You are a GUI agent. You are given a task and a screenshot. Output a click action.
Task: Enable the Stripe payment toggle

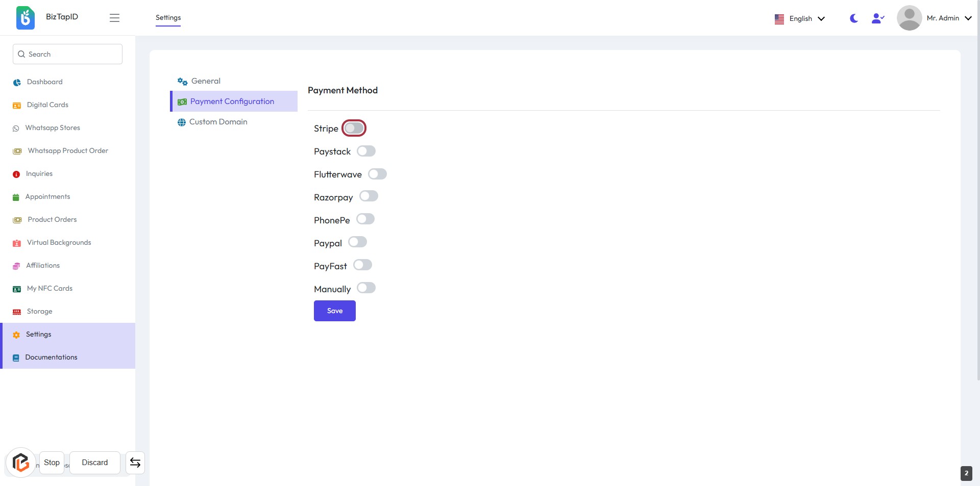coord(354,129)
